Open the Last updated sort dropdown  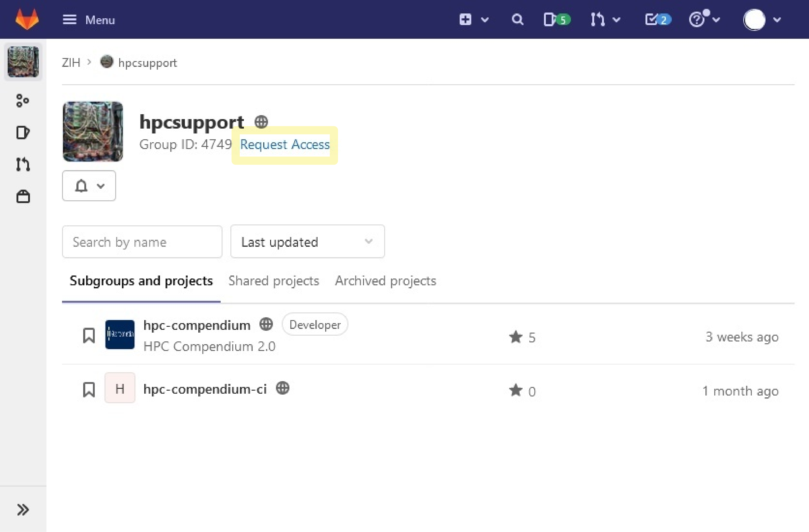[308, 242]
